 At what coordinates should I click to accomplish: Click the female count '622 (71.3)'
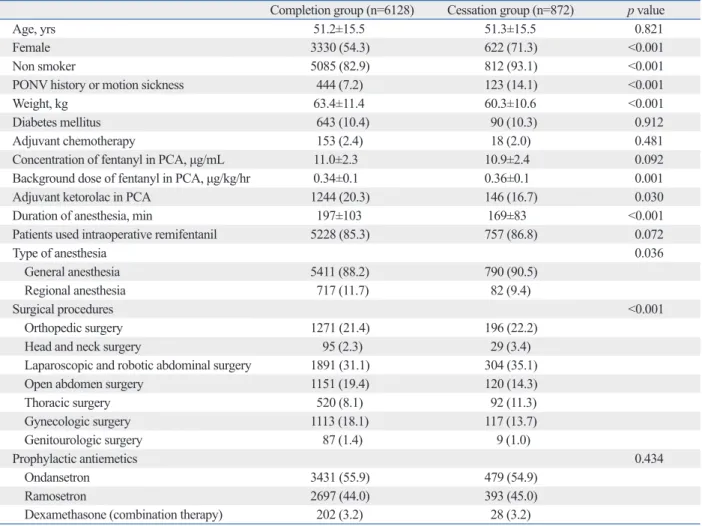pyautogui.click(x=510, y=47)
